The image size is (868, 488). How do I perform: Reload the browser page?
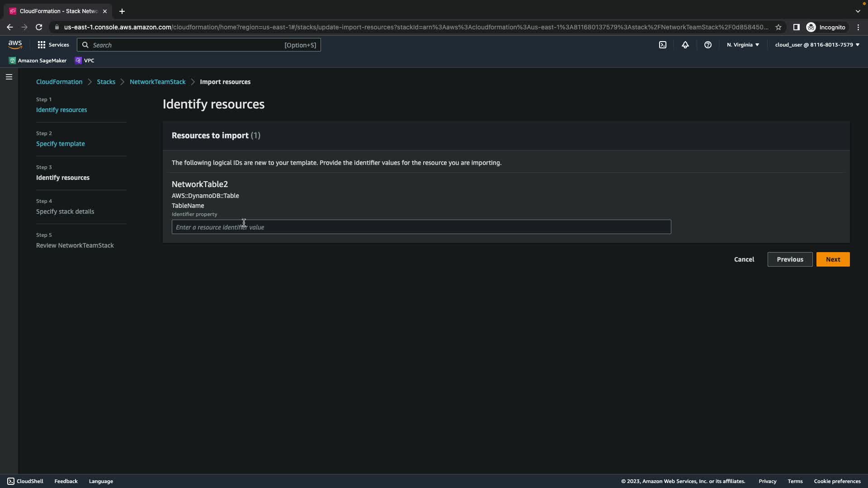tap(39, 27)
